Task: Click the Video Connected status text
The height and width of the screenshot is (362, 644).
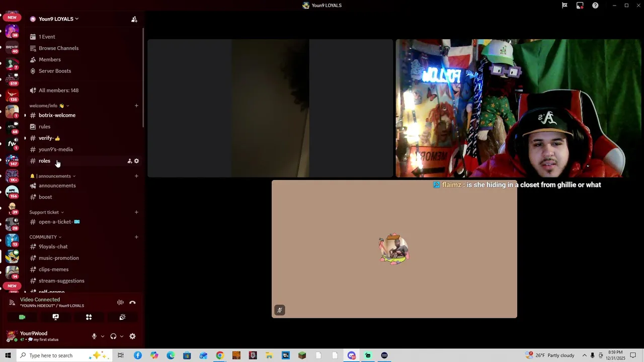Action: pyautogui.click(x=40, y=300)
